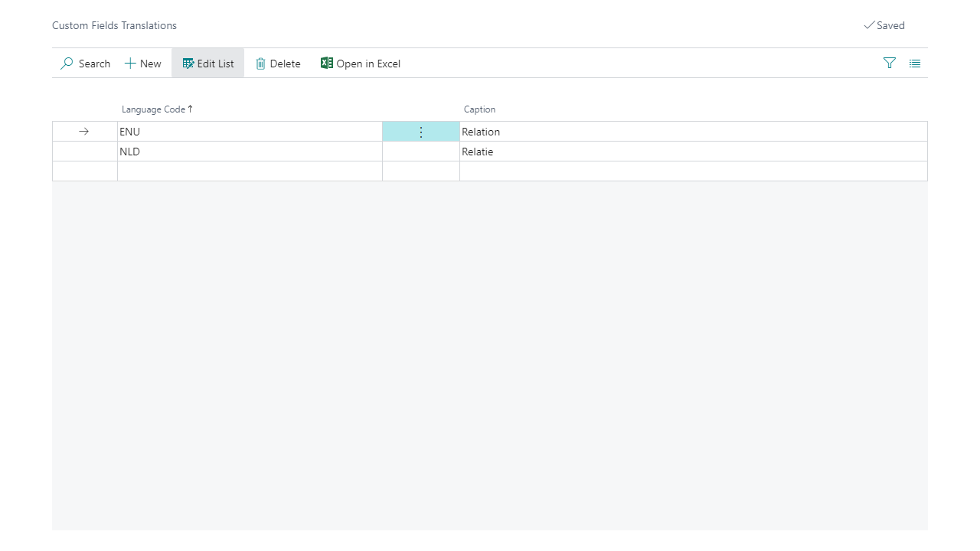Click the Edit List grid icon
This screenshot has height=551, width=980.
pyautogui.click(x=188, y=64)
